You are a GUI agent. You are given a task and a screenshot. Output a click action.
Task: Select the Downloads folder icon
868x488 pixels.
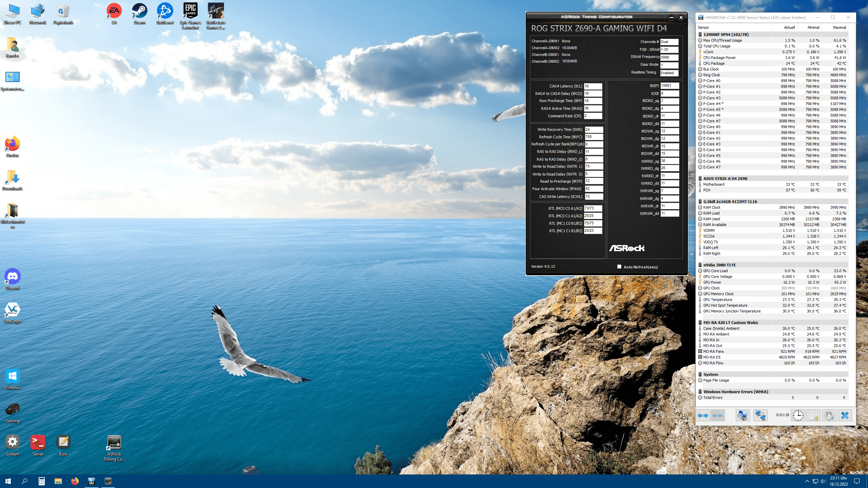coord(13,180)
